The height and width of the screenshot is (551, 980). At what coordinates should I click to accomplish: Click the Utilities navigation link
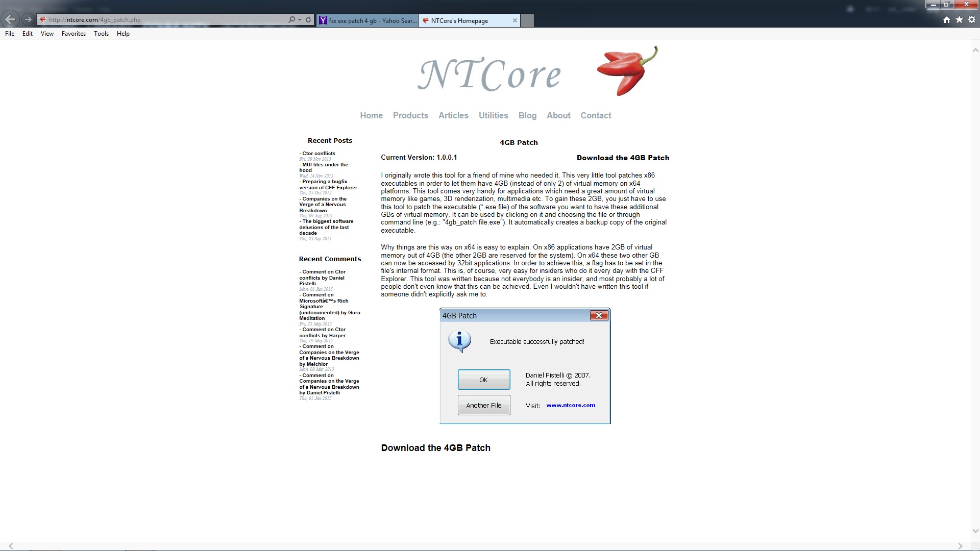493,115
